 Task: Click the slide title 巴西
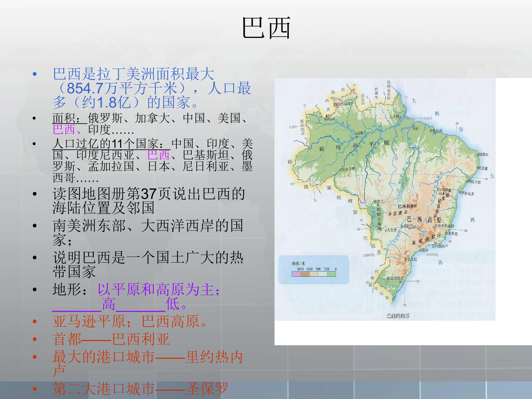pos(266,28)
